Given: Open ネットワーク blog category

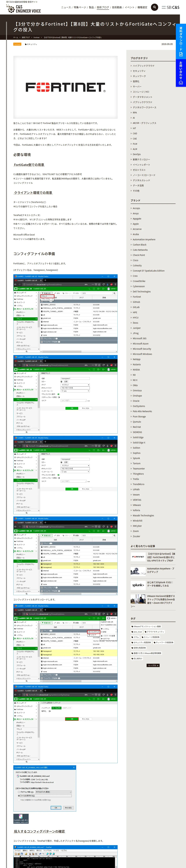Looking at the screenshot, I should coord(139,76).
